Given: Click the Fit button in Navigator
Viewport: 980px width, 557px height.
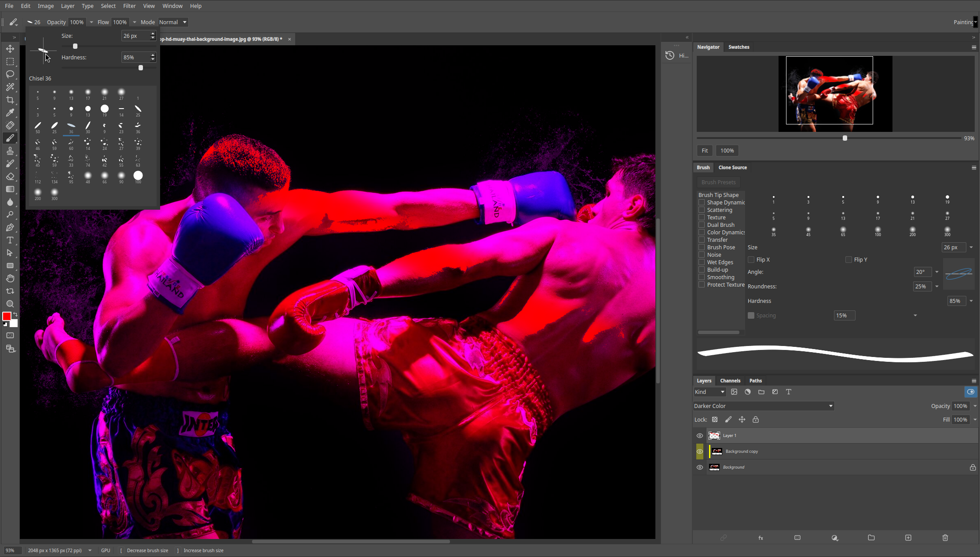Looking at the screenshot, I should click(x=705, y=151).
